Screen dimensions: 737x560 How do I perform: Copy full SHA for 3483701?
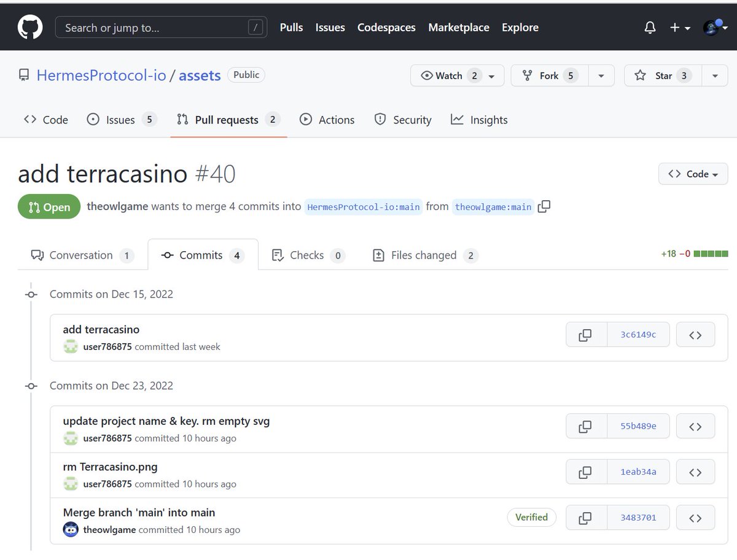click(x=586, y=518)
